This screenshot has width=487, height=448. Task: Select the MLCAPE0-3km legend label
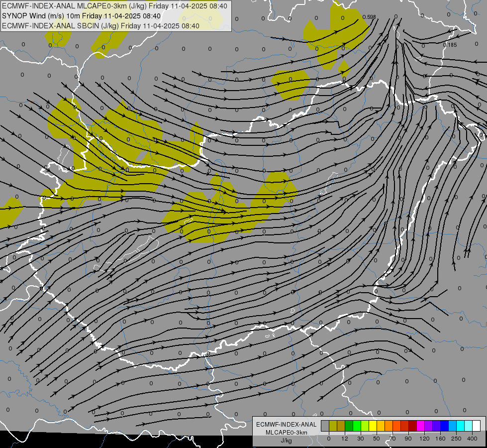coord(287,433)
